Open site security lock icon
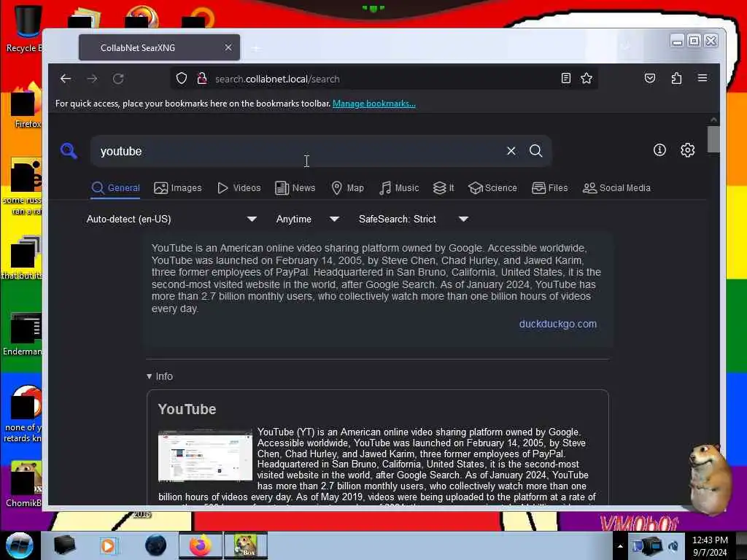 pyautogui.click(x=202, y=79)
